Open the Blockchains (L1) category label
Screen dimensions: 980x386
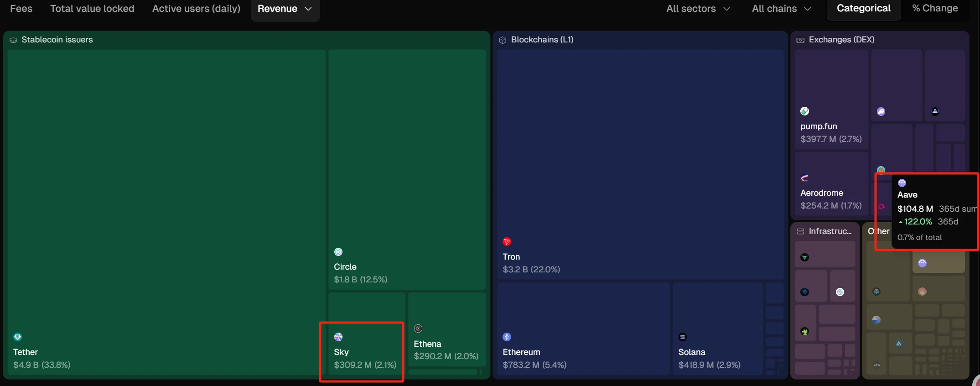click(x=542, y=40)
